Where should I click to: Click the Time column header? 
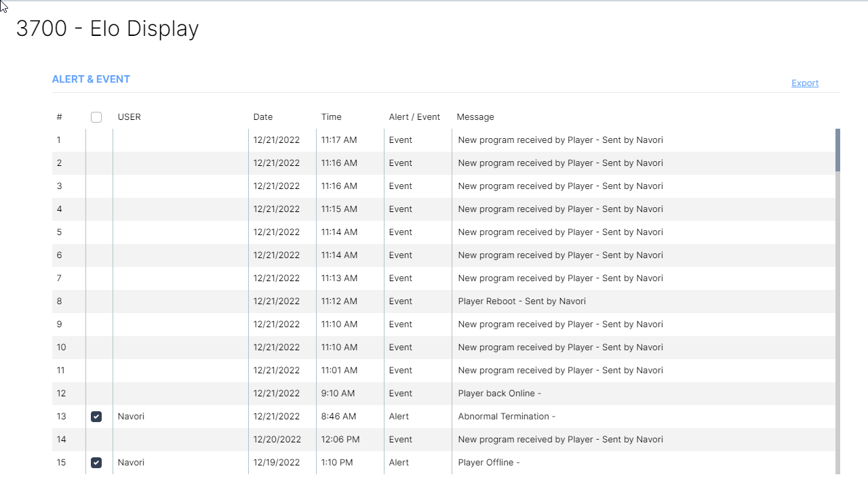(332, 117)
